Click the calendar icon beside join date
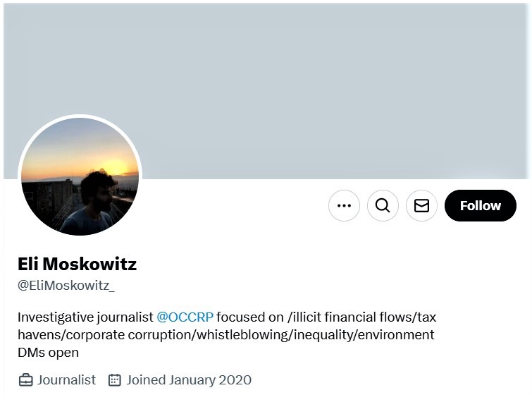The height and width of the screenshot is (395, 532). 114,380
